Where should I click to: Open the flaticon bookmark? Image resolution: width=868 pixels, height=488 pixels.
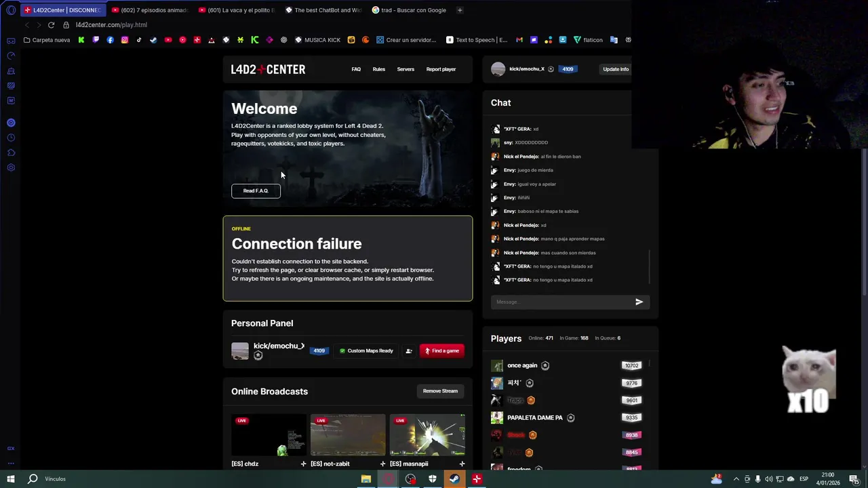[x=588, y=40]
